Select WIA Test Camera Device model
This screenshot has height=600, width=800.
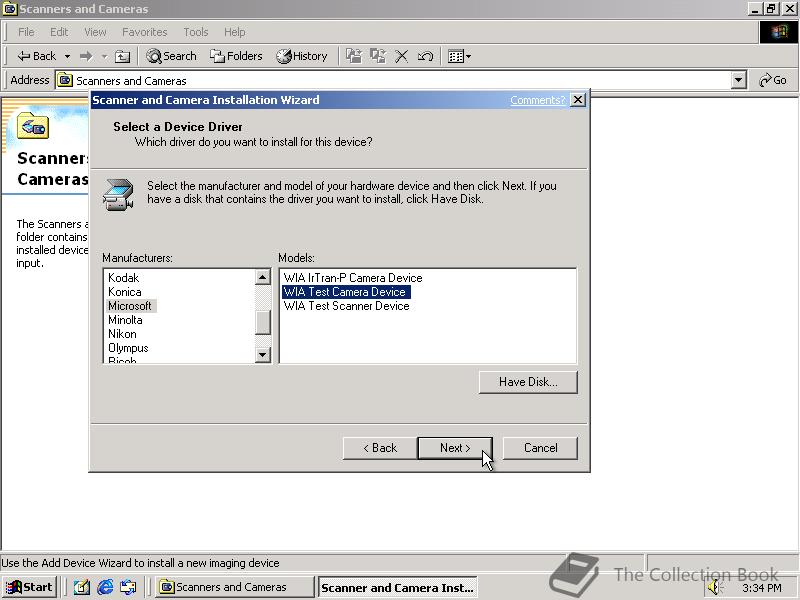pos(345,292)
